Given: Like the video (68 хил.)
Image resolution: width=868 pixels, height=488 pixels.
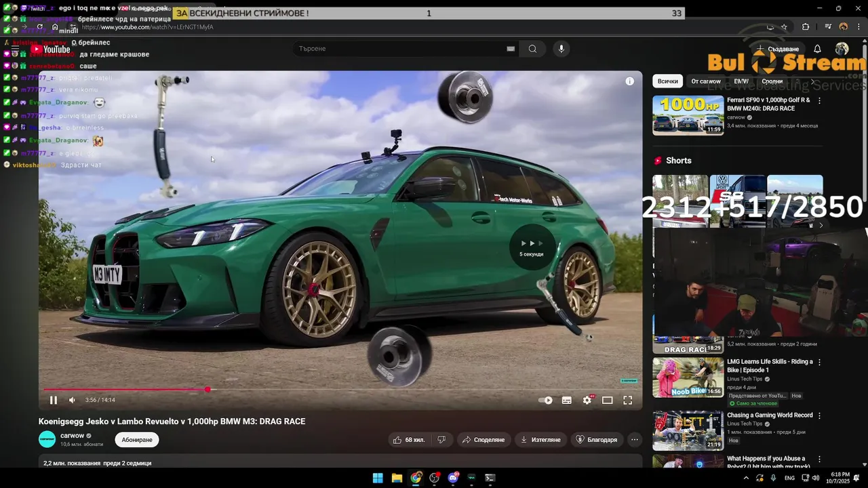Looking at the screenshot, I should [x=409, y=440].
